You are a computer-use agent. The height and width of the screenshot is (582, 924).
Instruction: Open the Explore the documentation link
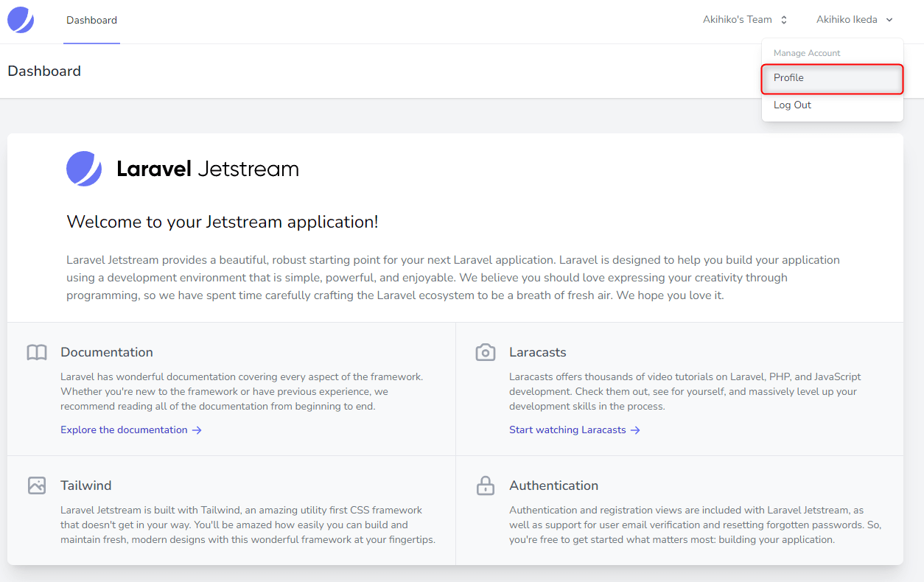pyautogui.click(x=124, y=430)
